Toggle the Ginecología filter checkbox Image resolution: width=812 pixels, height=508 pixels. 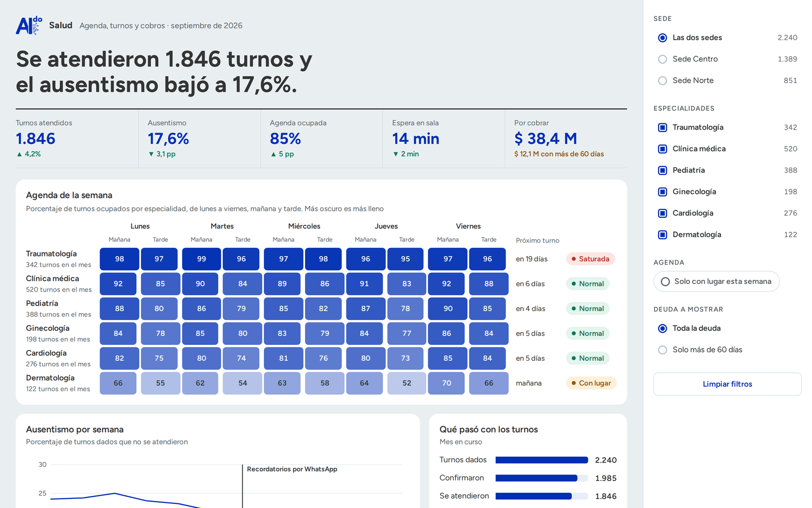coord(662,192)
